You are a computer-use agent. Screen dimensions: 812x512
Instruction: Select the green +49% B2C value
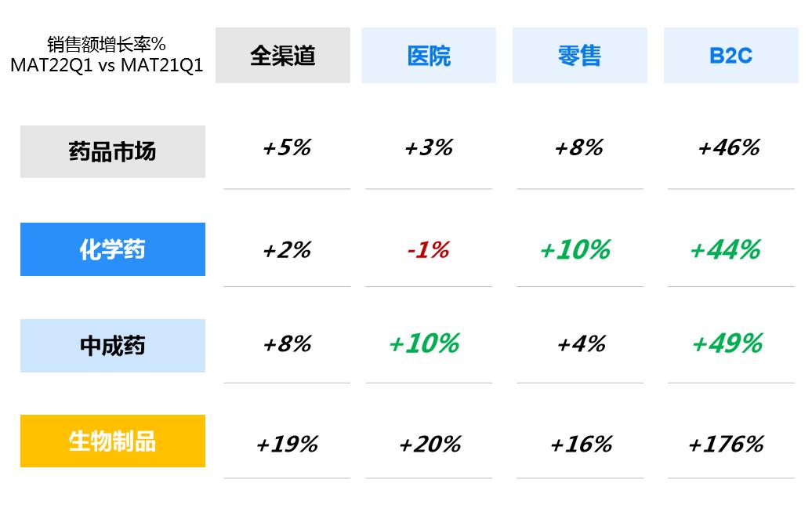727,343
